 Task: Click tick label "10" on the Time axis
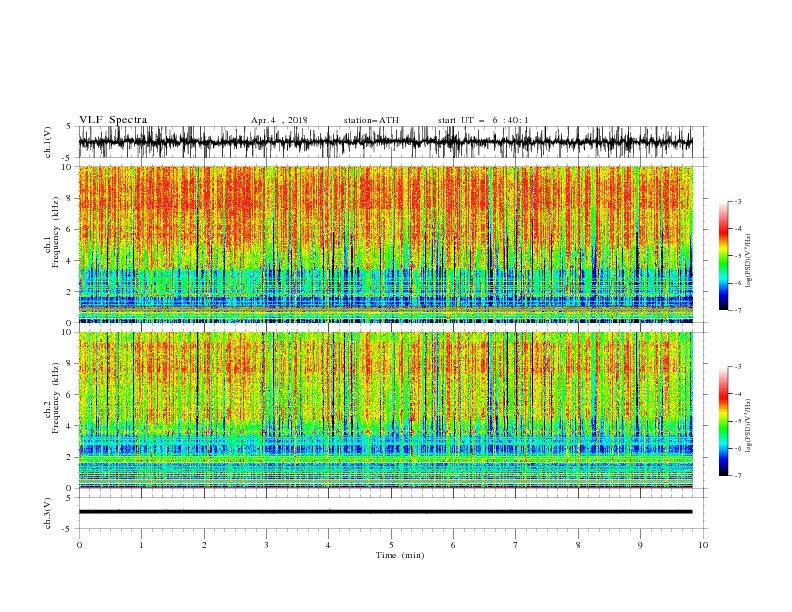[703, 545]
